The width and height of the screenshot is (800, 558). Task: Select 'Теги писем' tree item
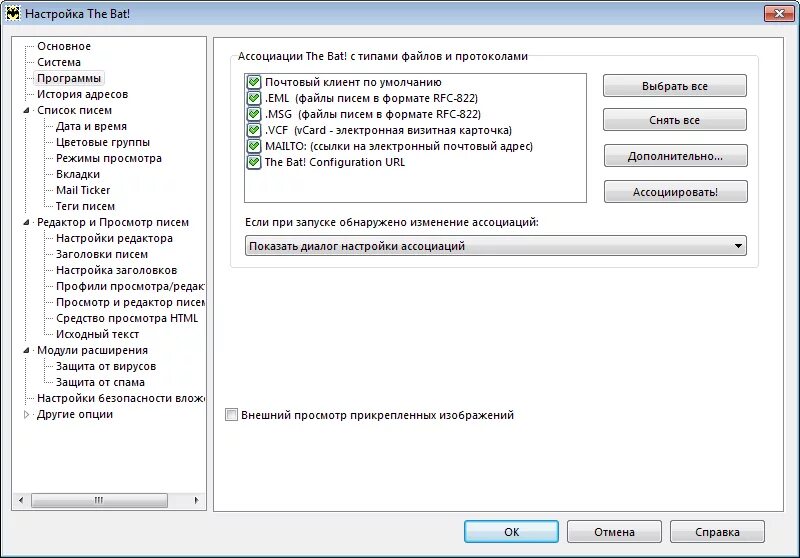point(85,207)
